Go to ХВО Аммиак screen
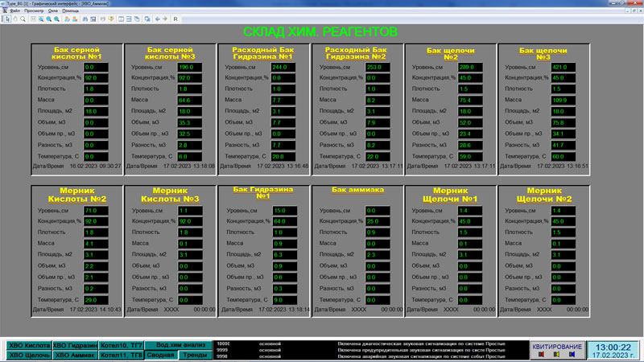 tap(75, 355)
